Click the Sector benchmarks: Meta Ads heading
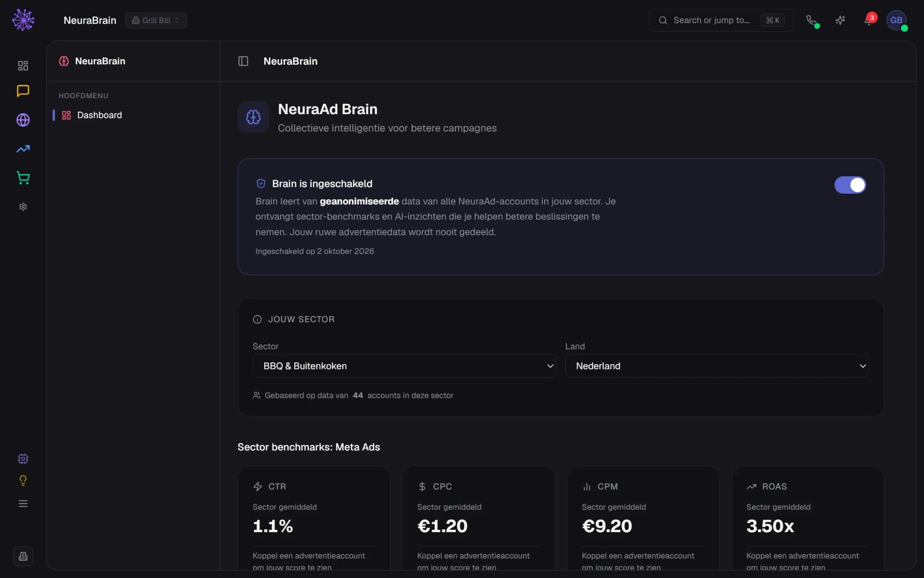The height and width of the screenshot is (578, 924). click(x=308, y=447)
